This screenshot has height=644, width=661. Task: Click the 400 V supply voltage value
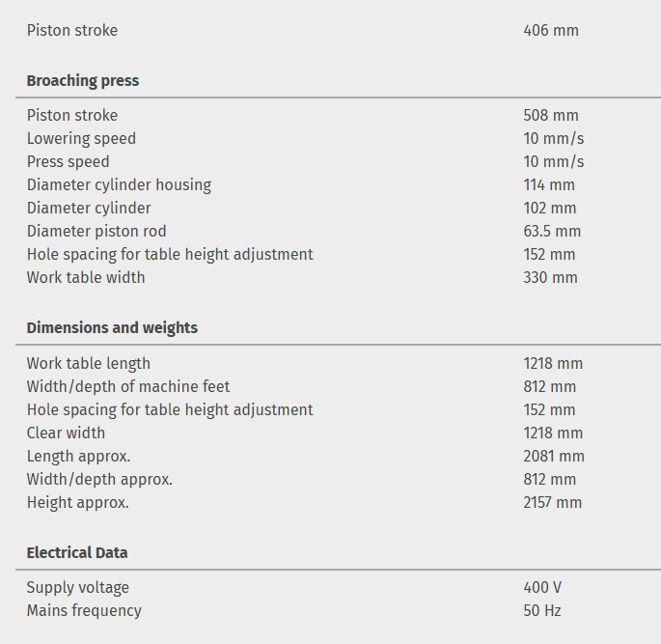543,588
